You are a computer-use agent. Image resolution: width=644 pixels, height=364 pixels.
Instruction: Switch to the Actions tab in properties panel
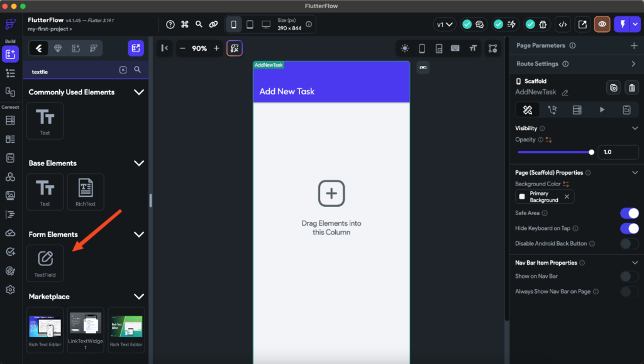click(x=552, y=109)
